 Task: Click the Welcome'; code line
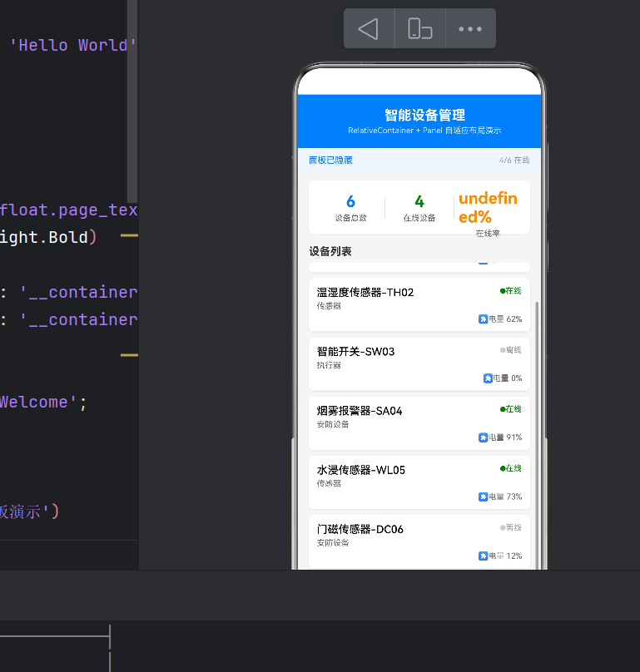pos(43,402)
